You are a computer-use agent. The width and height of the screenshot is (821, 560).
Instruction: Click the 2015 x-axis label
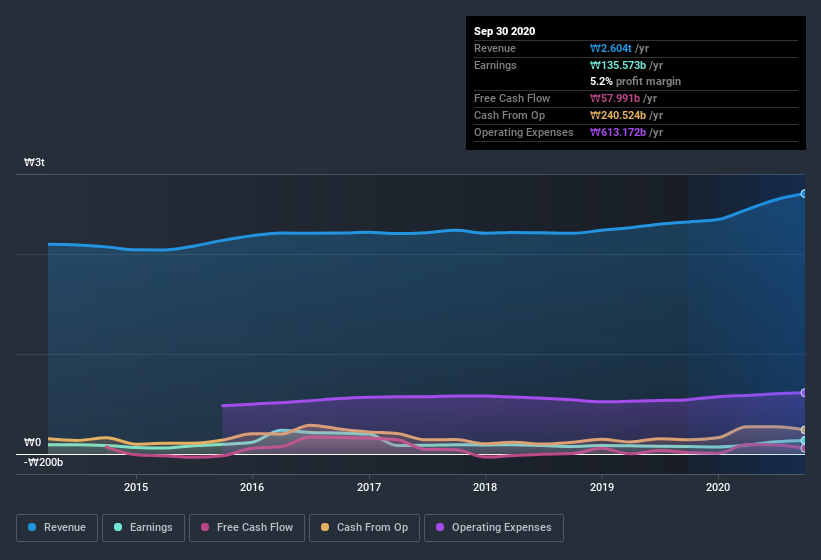[x=136, y=487]
